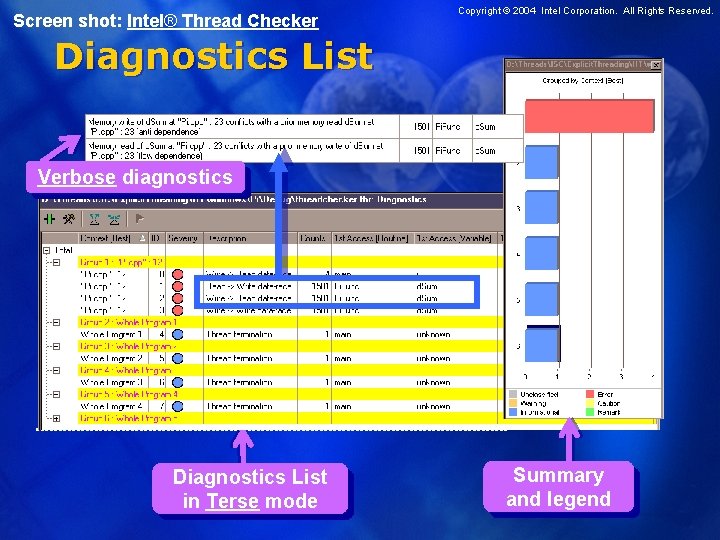720x540 pixels.
Task: Click "Thread termination" in Whole Program 2 row
Action: click(240, 358)
